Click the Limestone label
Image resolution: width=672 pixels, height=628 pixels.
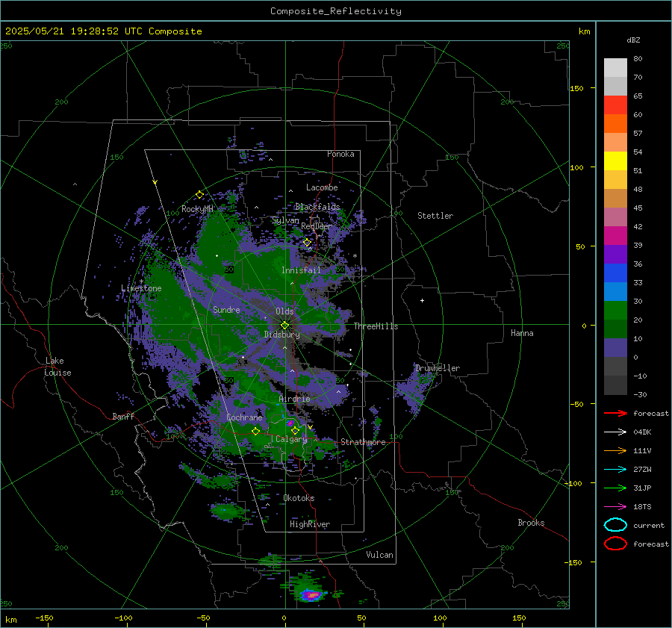[x=141, y=288]
